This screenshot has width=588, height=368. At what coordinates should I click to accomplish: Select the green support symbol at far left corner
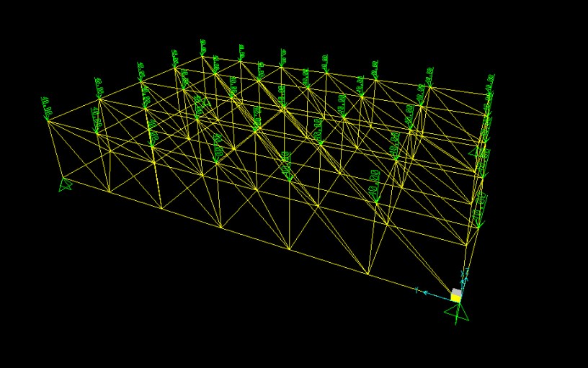(x=66, y=186)
